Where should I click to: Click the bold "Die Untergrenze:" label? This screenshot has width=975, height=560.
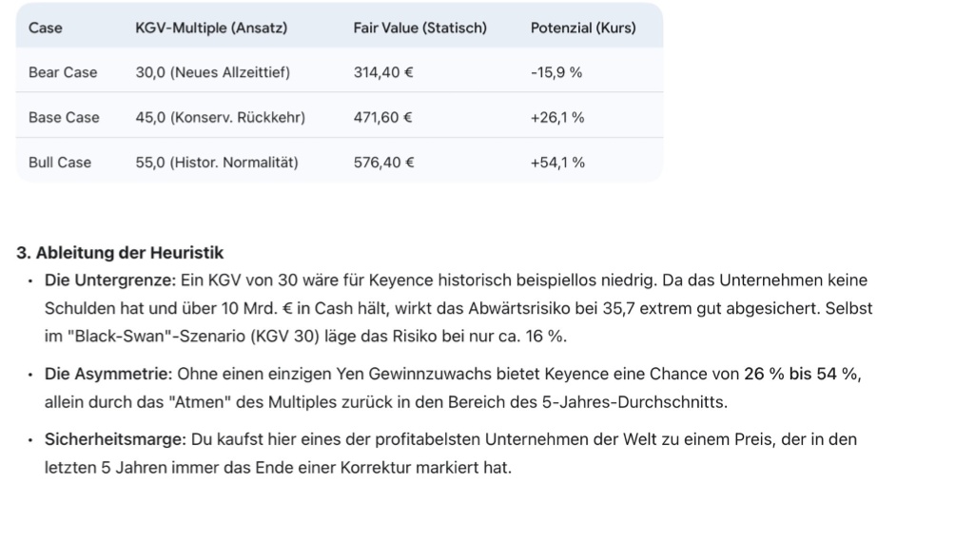110,280
